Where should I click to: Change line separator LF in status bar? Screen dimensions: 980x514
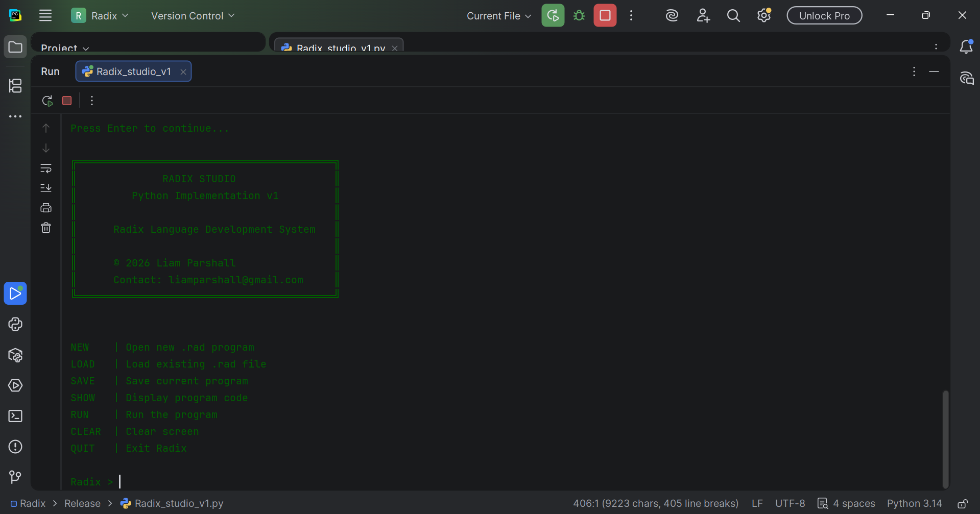(x=757, y=503)
